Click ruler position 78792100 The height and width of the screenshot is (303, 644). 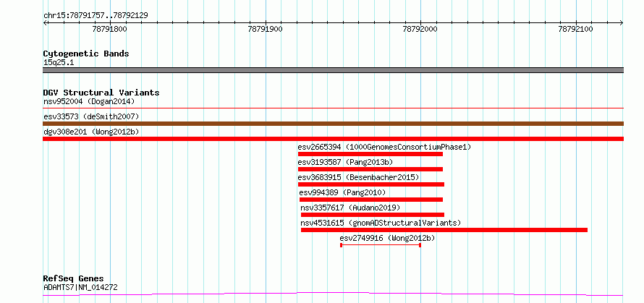click(576, 29)
